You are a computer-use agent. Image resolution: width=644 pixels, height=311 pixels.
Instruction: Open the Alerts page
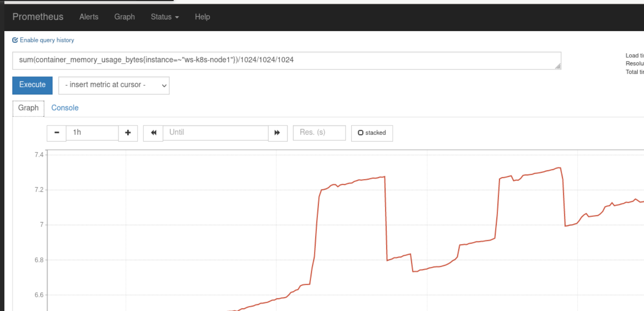pos(89,17)
